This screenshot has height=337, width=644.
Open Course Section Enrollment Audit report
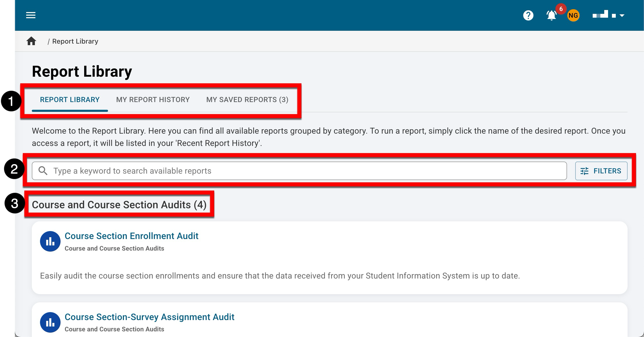131,236
